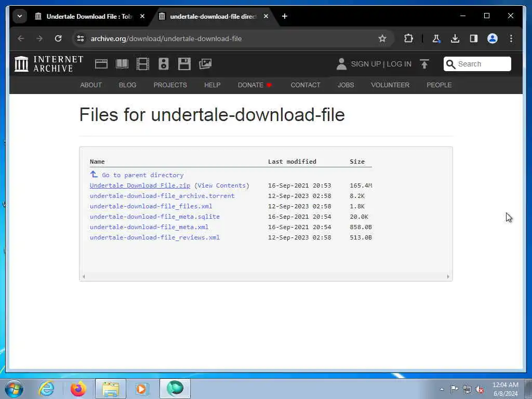Open the Images icon
Image resolution: width=532 pixels, height=399 pixels.
coord(205,64)
